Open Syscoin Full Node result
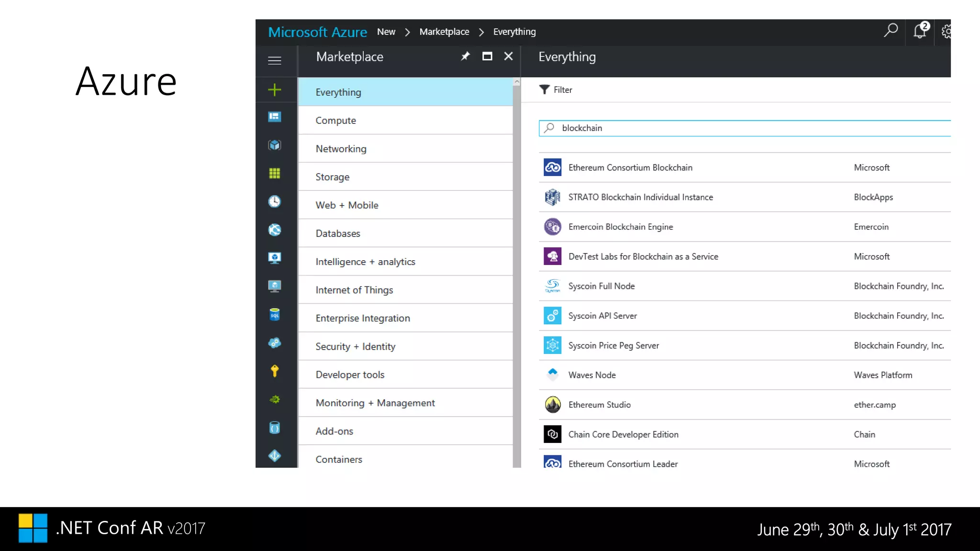The width and height of the screenshot is (980, 551). point(745,286)
